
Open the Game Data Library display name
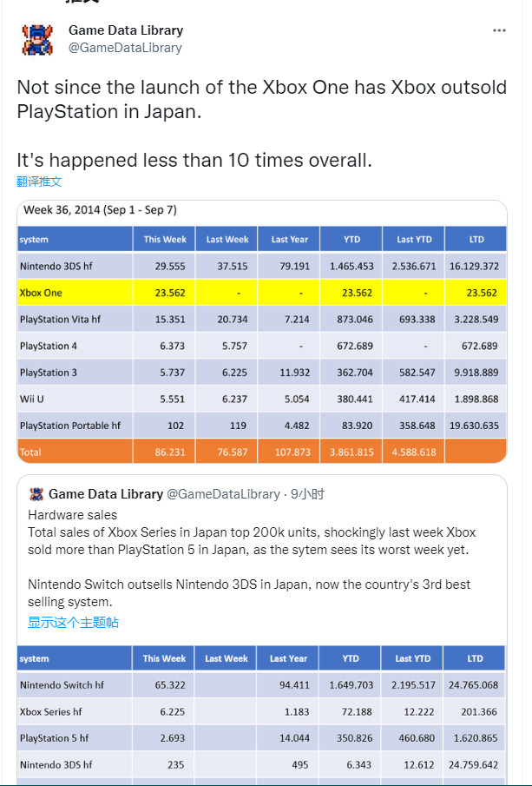coord(126,30)
